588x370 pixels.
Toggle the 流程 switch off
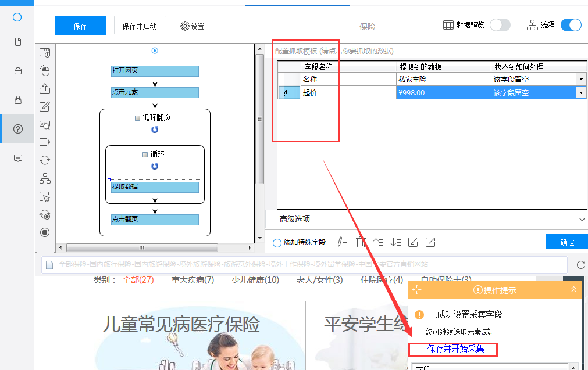click(x=571, y=25)
